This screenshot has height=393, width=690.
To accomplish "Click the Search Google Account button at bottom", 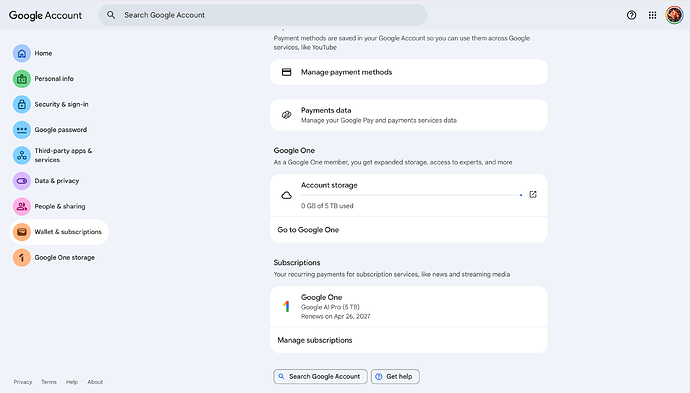I will point(320,377).
